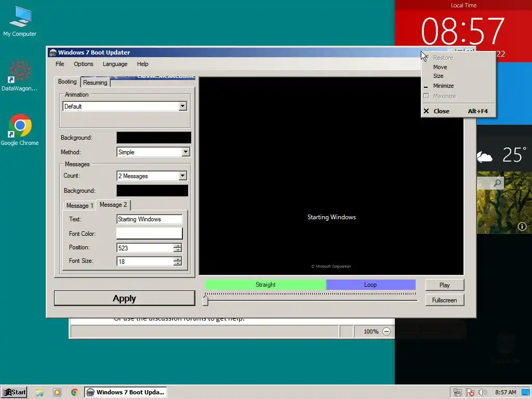
Task: Launch Google Chrome from the desktop
Action: click(x=20, y=130)
